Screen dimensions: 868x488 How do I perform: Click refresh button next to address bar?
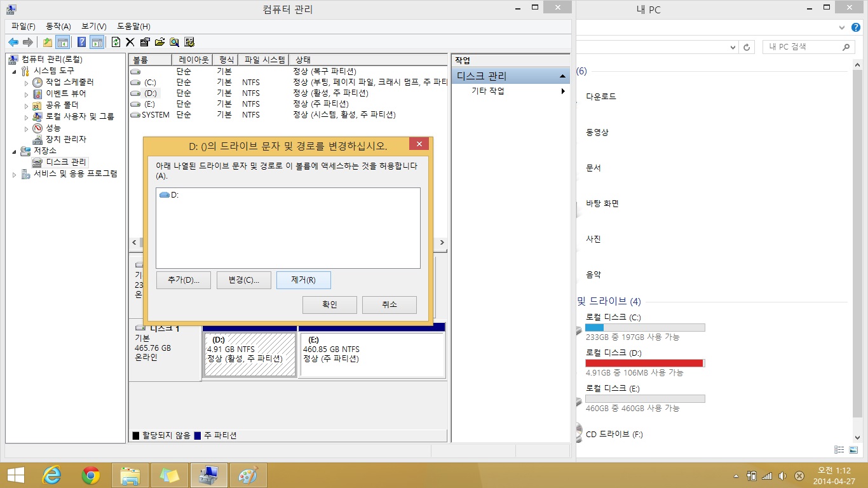point(748,47)
